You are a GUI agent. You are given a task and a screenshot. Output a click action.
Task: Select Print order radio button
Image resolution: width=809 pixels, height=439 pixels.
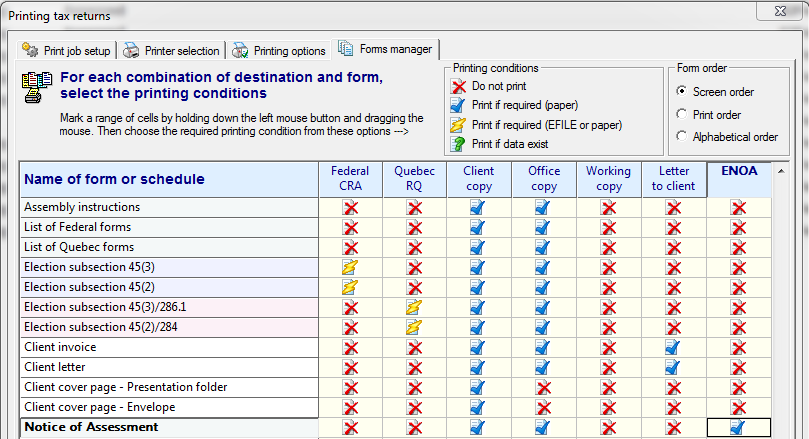[x=683, y=115]
